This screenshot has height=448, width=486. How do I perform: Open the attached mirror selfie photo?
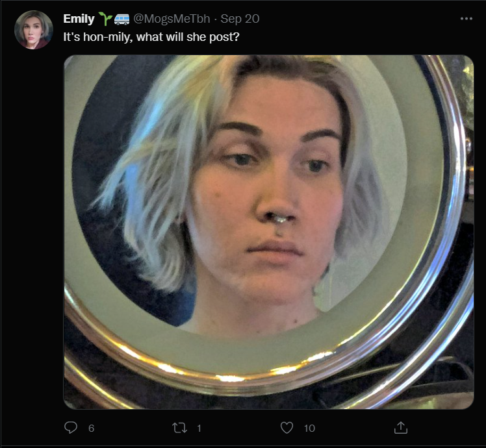tap(269, 232)
